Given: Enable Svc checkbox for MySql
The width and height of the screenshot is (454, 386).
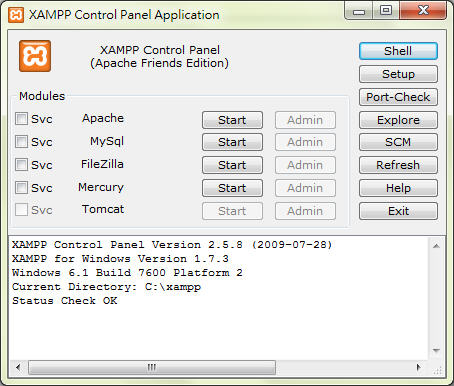Looking at the screenshot, I should 21,142.
